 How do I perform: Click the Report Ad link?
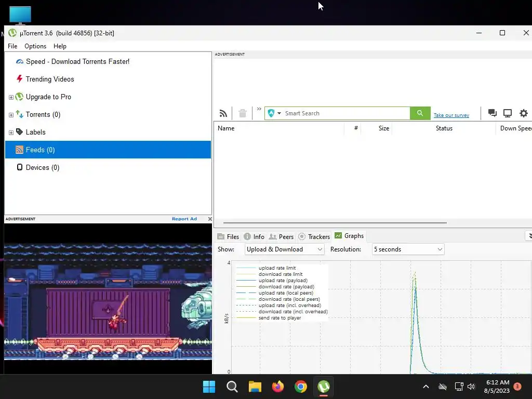pyautogui.click(x=184, y=219)
